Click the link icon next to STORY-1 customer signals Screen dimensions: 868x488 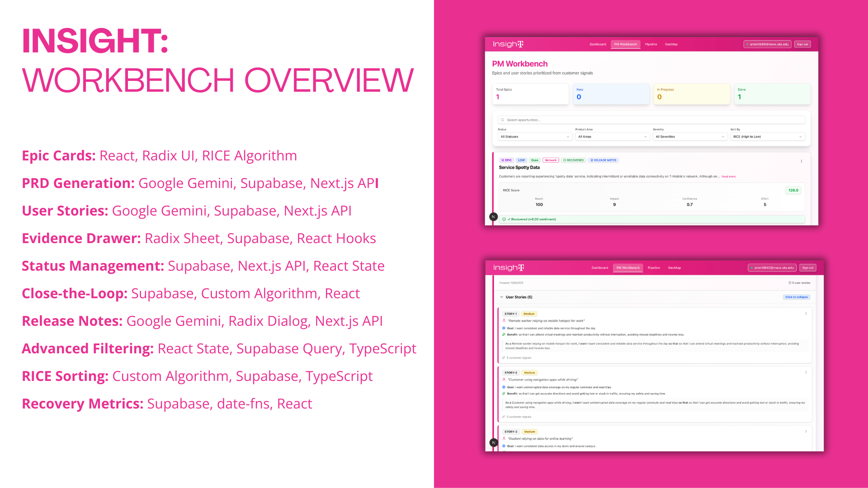point(504,358)
